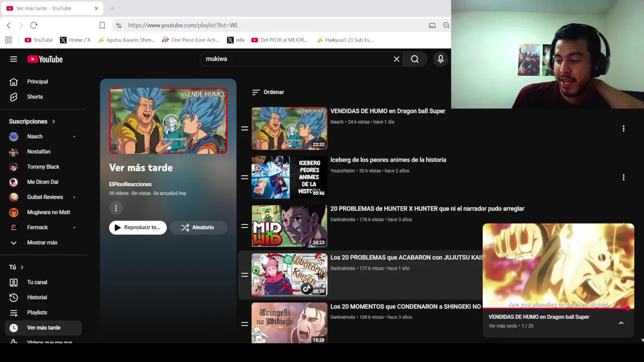Grab drag handle of VENDIDAS DE HUMO row
Viewport: 644px width, 362px height.
pos(245,129)
